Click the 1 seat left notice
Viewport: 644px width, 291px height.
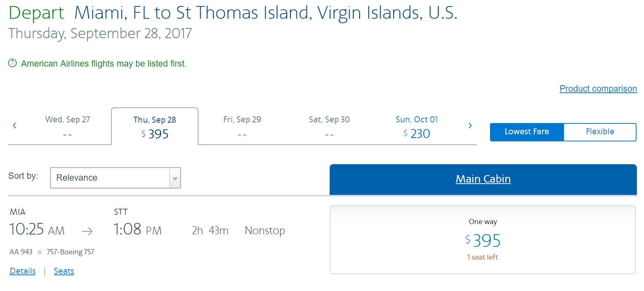pos(483,257)
